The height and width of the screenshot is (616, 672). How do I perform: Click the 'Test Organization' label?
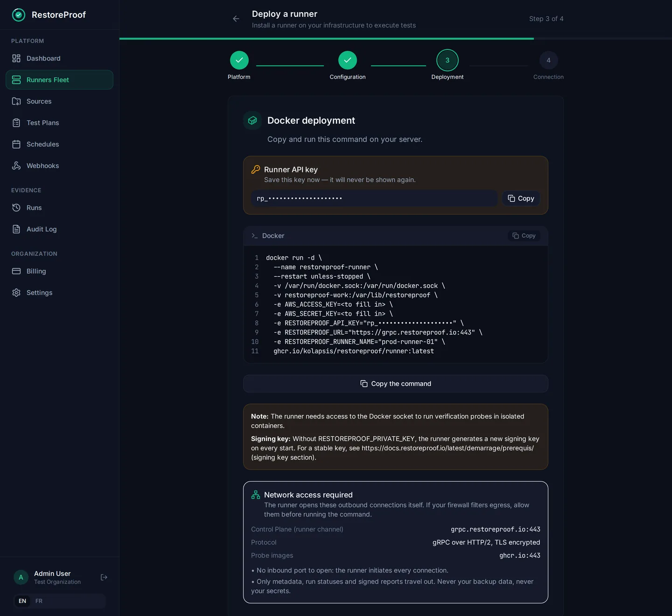pos(57,582)
